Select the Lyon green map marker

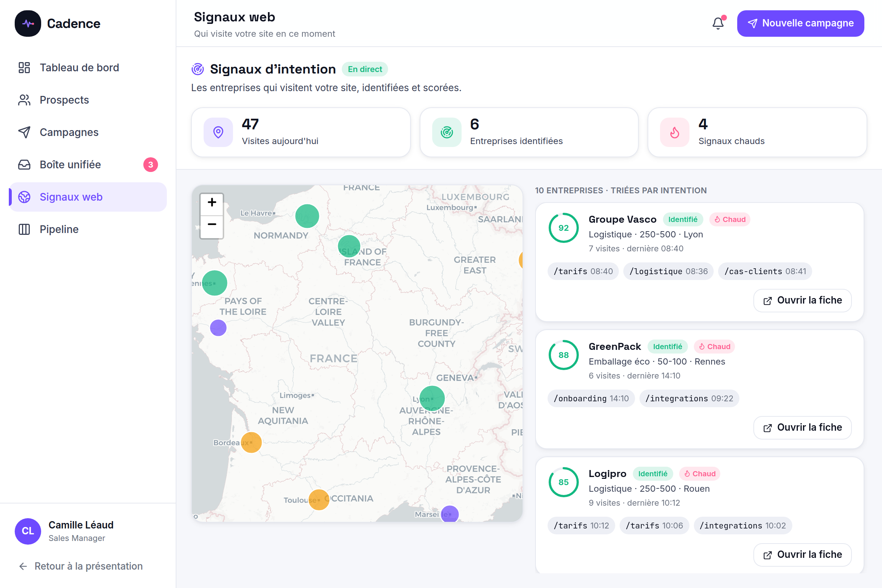pyautogui.click(x=432, y=398)
